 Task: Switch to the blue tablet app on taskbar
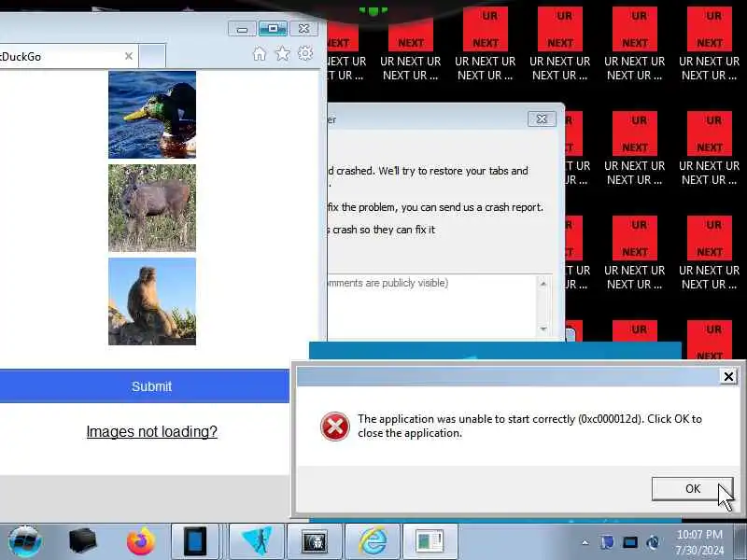tap(195, 541)
